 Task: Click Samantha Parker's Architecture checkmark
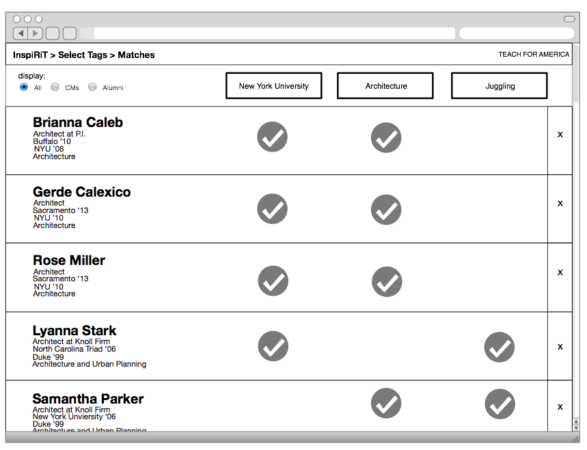386,403
